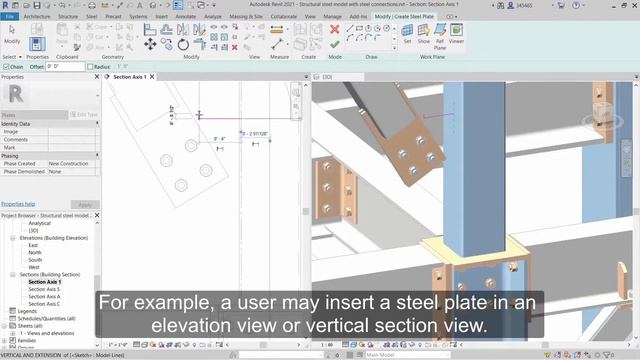Click the Offset input field
The height and width of the screenshot is (360, 640).
pos(65,66)
